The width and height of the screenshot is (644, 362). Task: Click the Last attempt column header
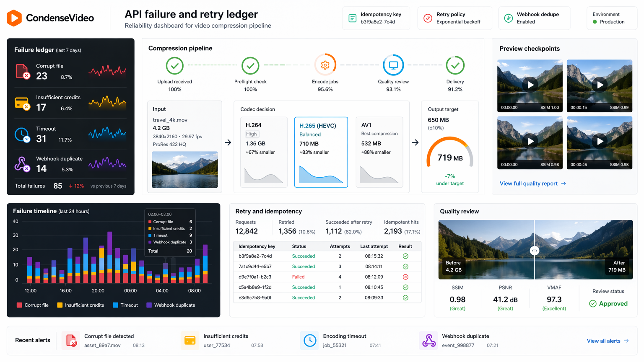point(374,246)
